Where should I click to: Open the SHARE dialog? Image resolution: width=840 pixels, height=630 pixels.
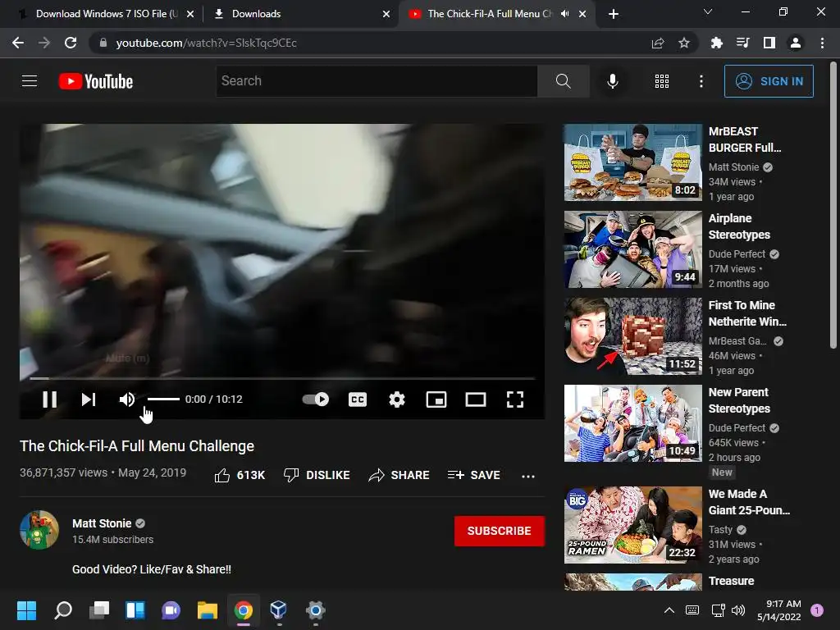(399, 475)
